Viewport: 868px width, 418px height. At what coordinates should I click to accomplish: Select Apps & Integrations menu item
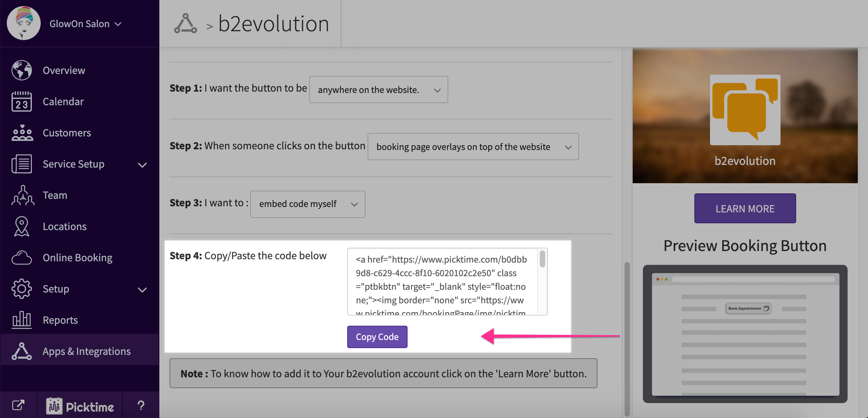click(86, 351)
